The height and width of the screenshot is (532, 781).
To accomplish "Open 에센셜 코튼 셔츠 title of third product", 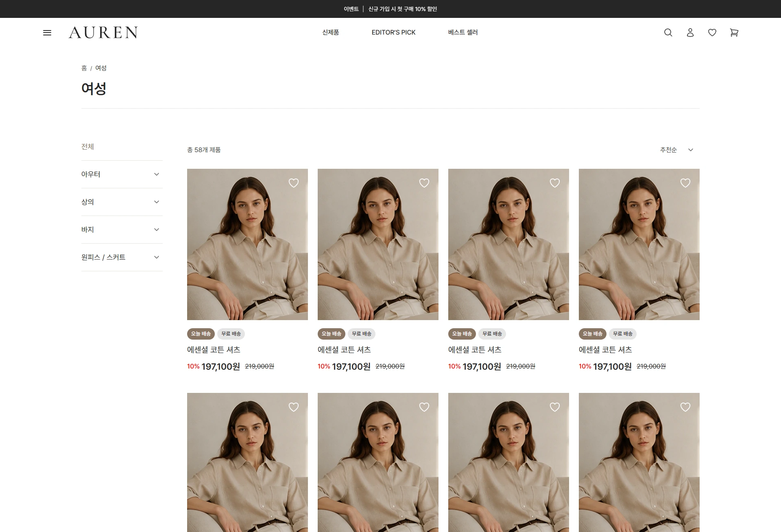I will 475,350.
